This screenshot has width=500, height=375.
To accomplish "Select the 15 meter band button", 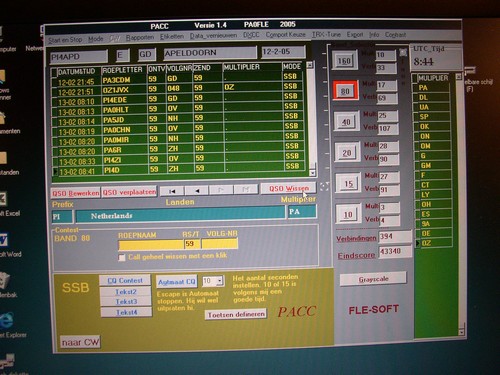I will click(348, 183).
